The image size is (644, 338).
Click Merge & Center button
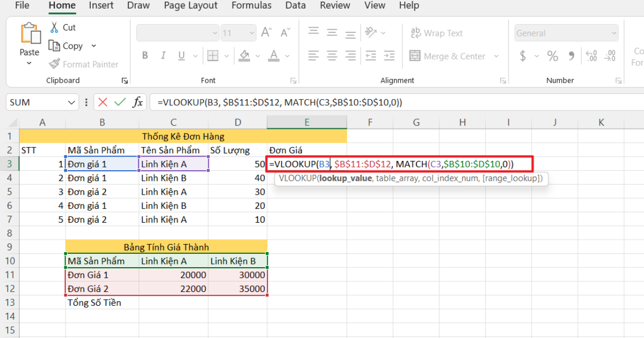(448, 56)
